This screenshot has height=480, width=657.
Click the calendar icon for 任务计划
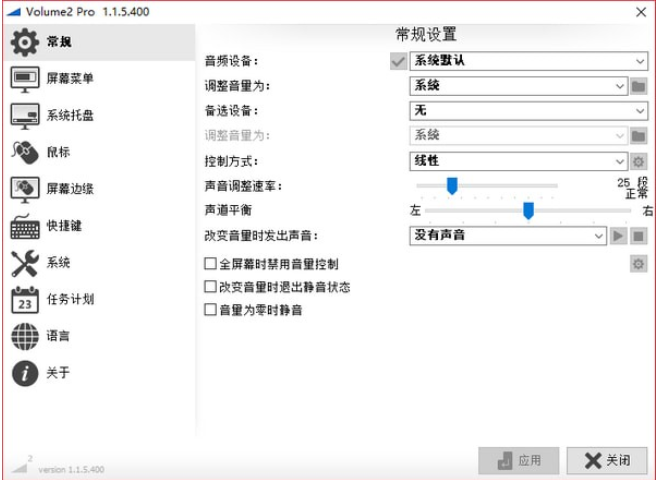[x=24, y=299]
